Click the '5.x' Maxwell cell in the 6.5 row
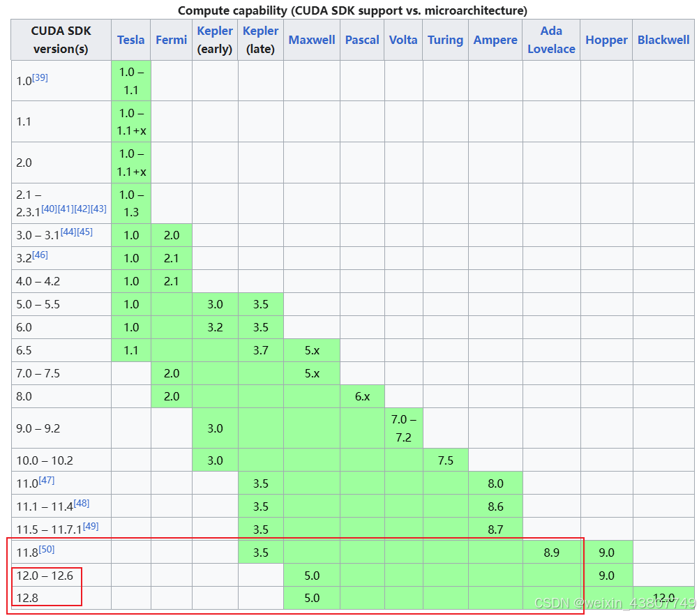Image resolution: width=699 pixels, height=616 pixels. click(312, 350)
